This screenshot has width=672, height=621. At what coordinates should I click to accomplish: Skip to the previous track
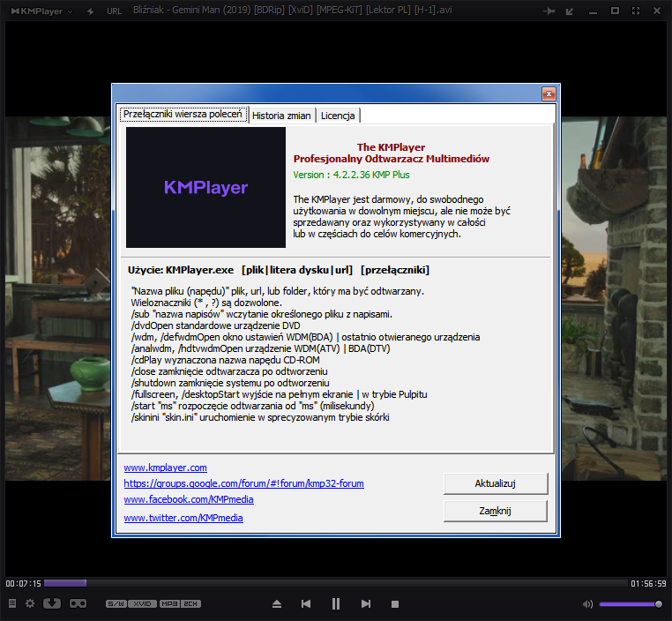click(x=306, y=604)
